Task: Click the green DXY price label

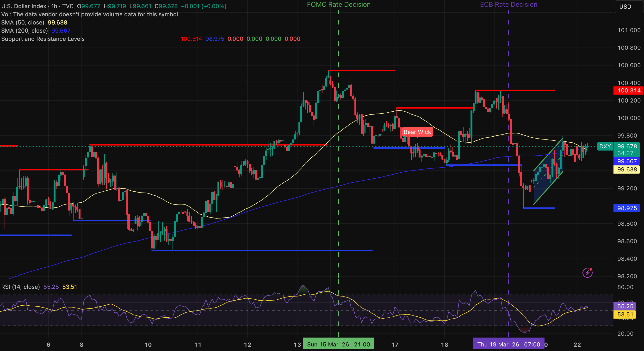Action: click(605, 146)
